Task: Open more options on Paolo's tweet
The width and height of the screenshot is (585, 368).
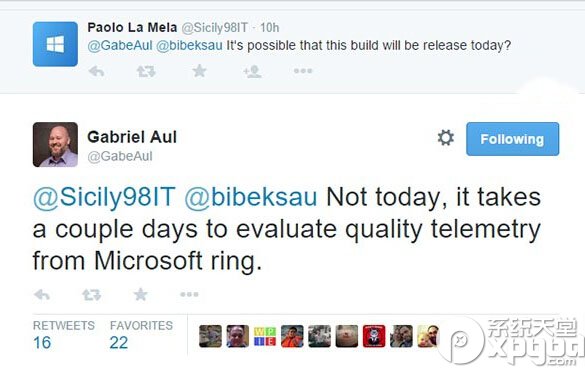Action: 303,71
